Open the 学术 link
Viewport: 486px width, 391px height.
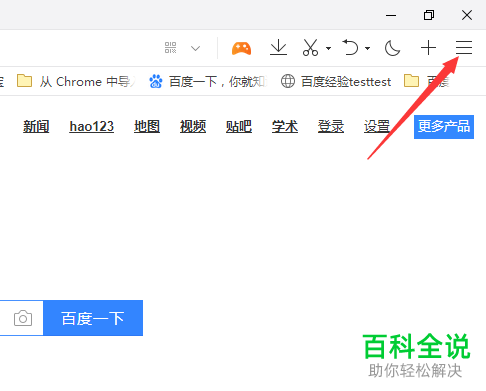285,127
